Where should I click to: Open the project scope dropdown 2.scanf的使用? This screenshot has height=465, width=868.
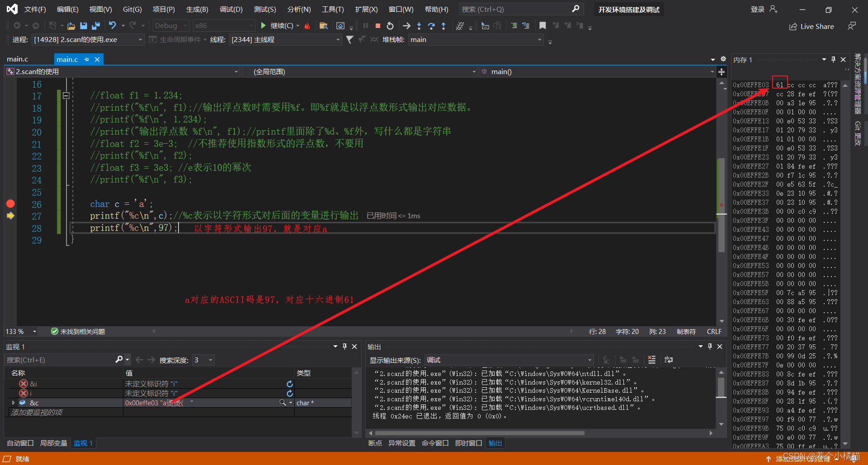tap(122, 72)
